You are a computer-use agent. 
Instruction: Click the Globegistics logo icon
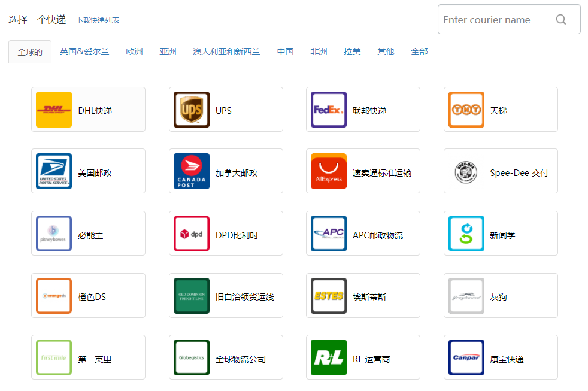pyautogui.click(x=191, y=357)
